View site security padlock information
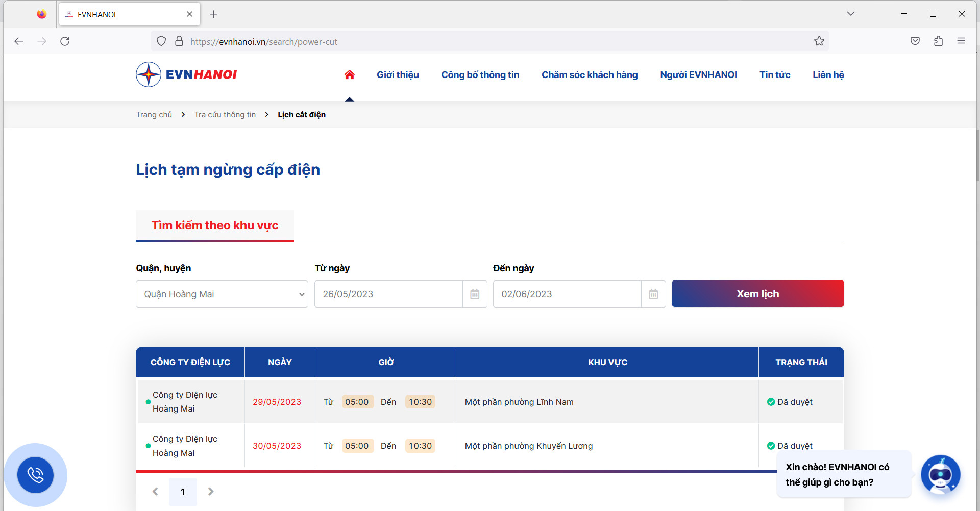The height and width of the screenshot is (511, 980). (179, 41)
